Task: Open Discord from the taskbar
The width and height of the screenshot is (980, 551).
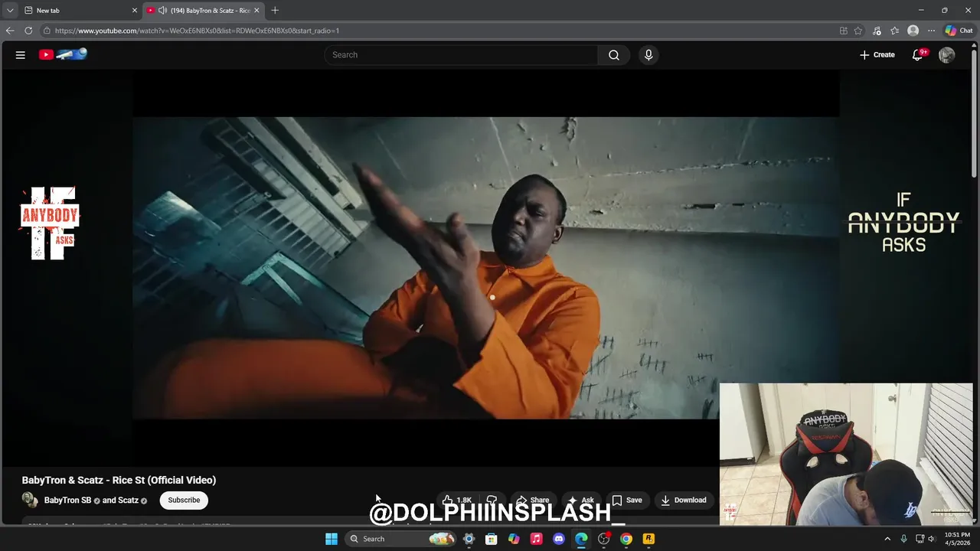Action: pyautogui.click(x=559, y=539)
